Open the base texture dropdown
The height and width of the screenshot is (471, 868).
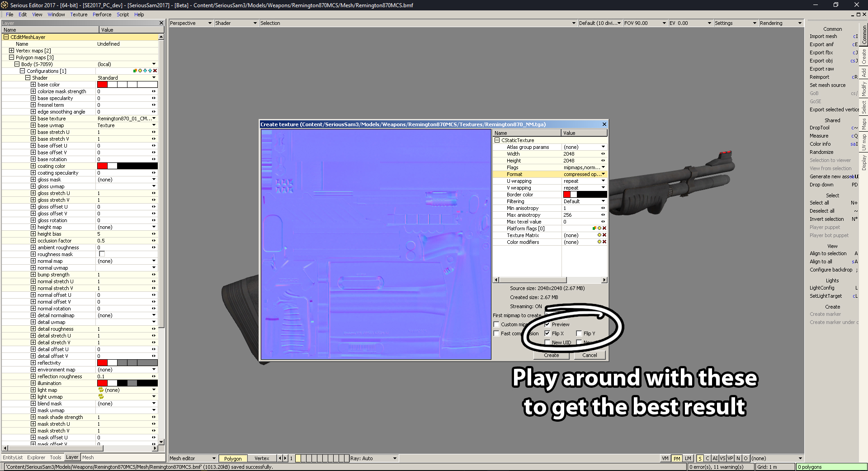pyautogui.click(x=154, y=119)
